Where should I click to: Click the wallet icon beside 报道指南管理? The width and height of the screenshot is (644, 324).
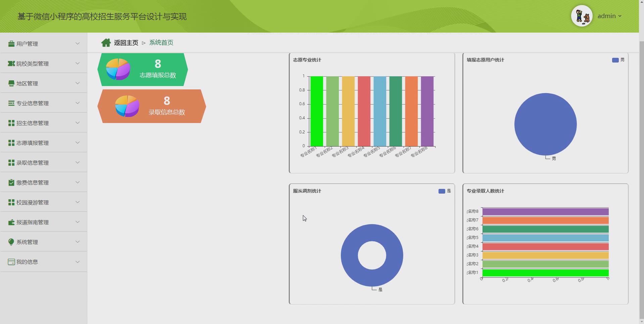click(11, 222)
